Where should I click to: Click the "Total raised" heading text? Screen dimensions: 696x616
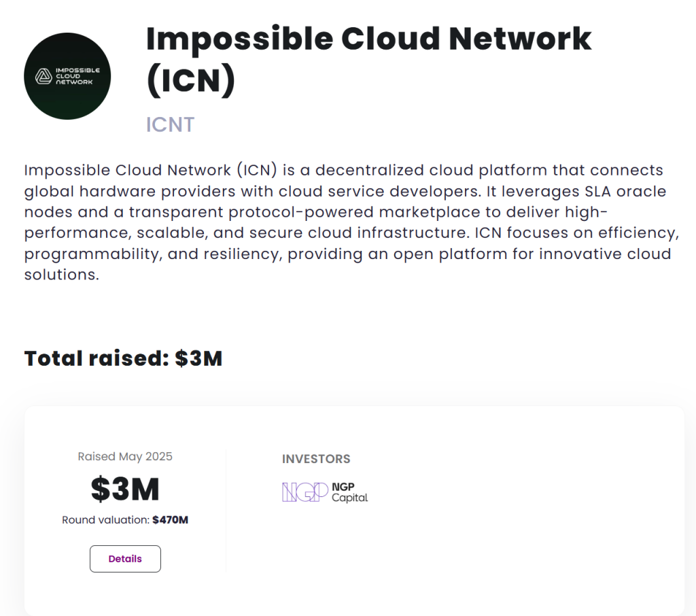click(x=96, y=358)
